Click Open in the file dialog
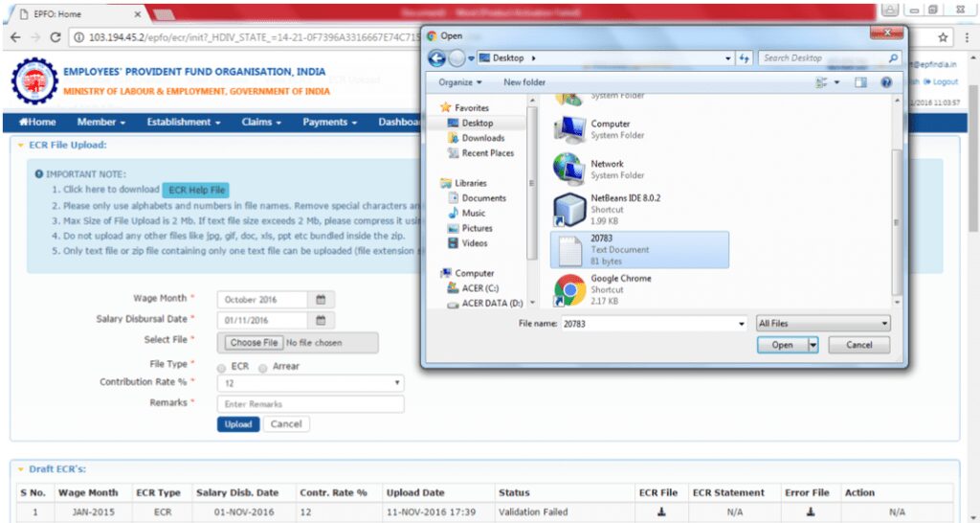 [782, 345]
